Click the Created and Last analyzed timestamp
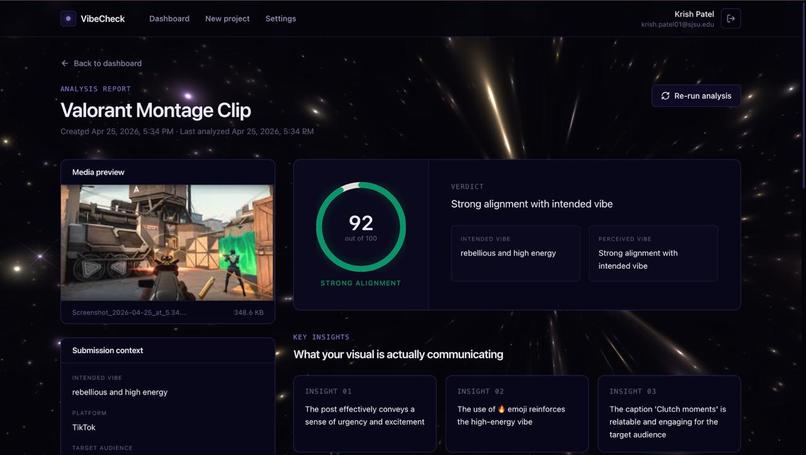Image resolution: width=806 pixels, height=455 pixels. tap(187, 132)
